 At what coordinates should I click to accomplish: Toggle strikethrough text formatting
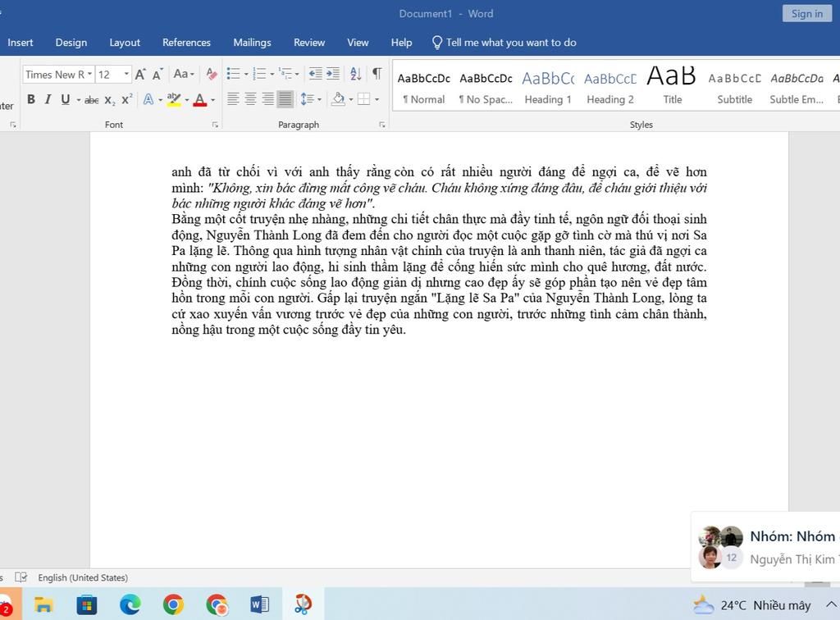click(x=92, y=99)
